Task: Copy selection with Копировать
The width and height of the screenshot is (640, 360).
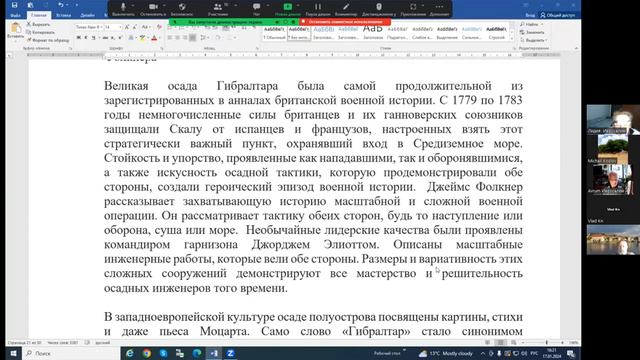Action: pyautogui.click(x=40, y=32)
